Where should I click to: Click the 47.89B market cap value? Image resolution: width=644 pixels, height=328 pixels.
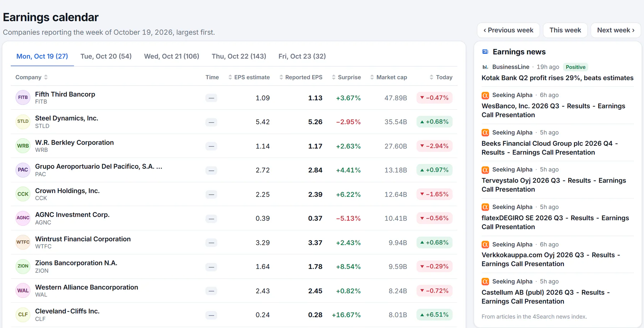point(396,98)
